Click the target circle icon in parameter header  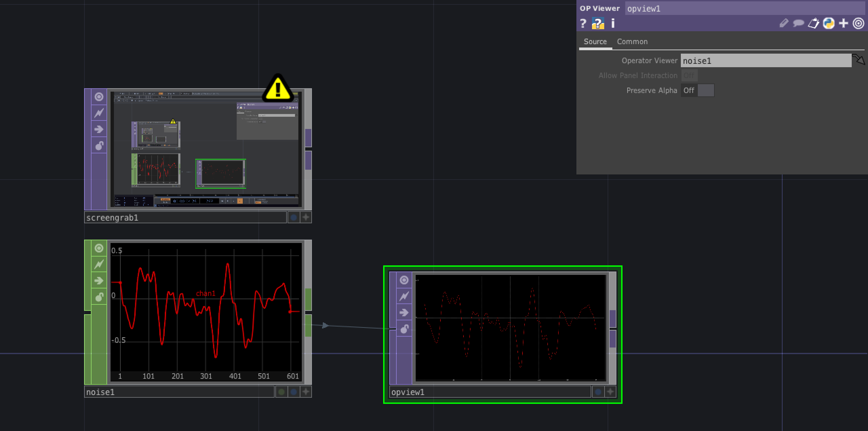tap(858, 23)
